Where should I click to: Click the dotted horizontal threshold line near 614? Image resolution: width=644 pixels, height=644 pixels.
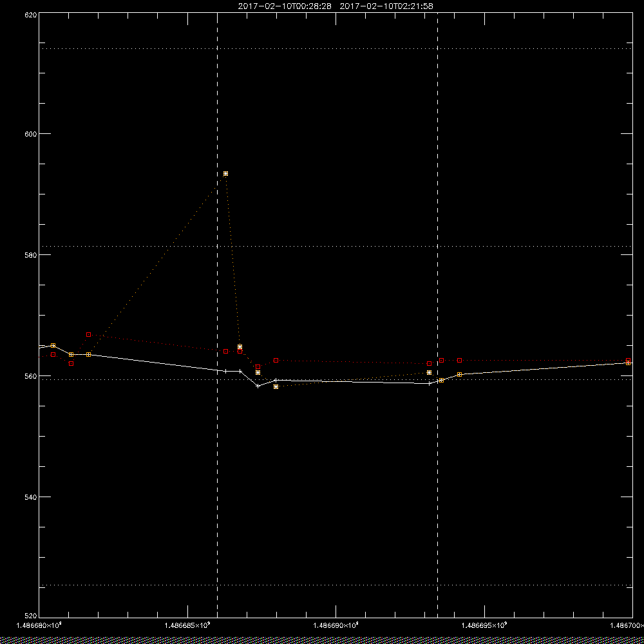[336, 48]
